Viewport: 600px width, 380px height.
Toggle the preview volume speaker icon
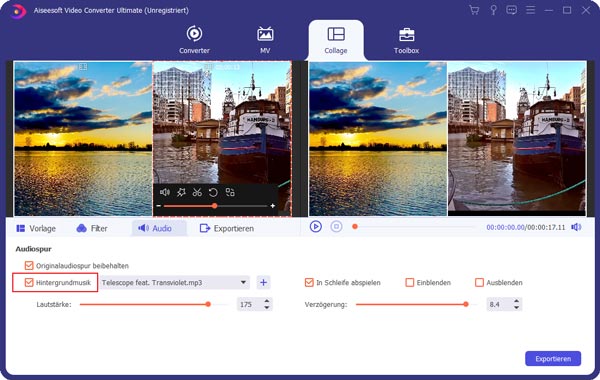[x=576, y=227]
